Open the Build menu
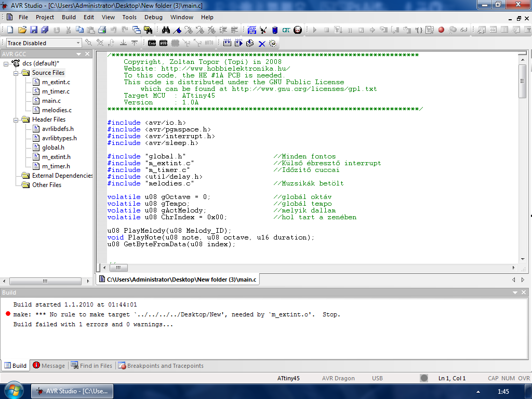The width and height of the screenshot is (532, 399). click(69, 17)
